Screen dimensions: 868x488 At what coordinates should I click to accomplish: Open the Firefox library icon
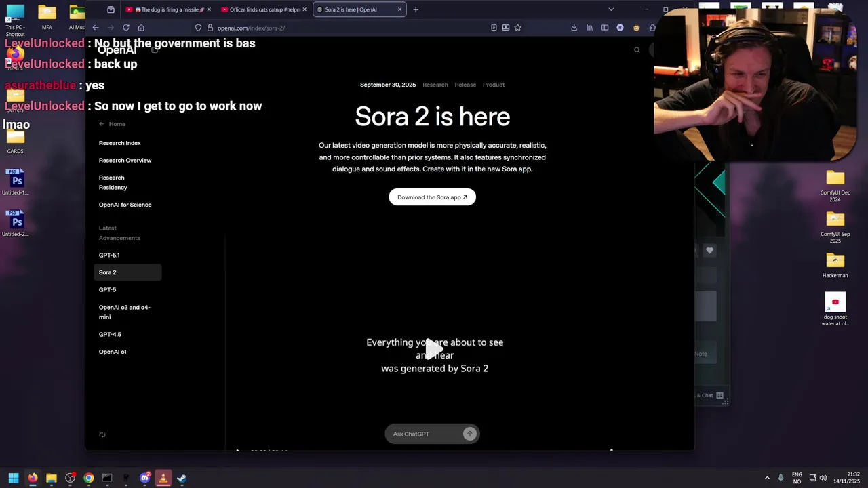[589, 28]
